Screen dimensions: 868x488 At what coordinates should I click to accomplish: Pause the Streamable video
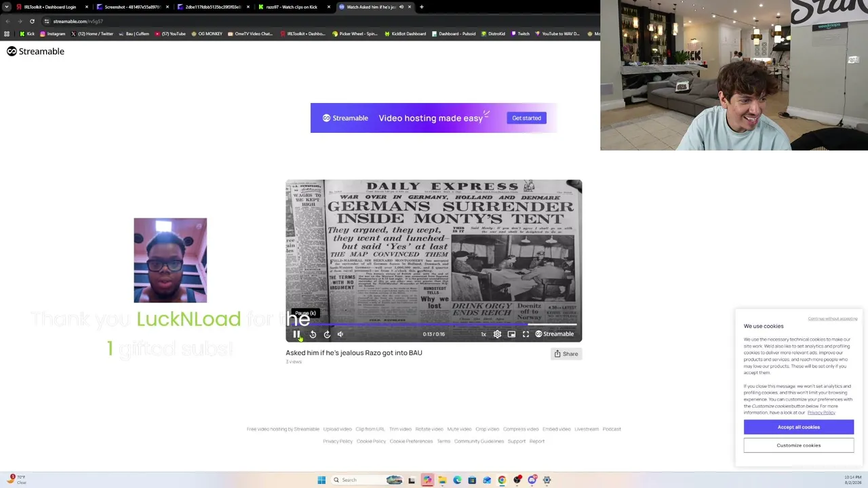296,334
